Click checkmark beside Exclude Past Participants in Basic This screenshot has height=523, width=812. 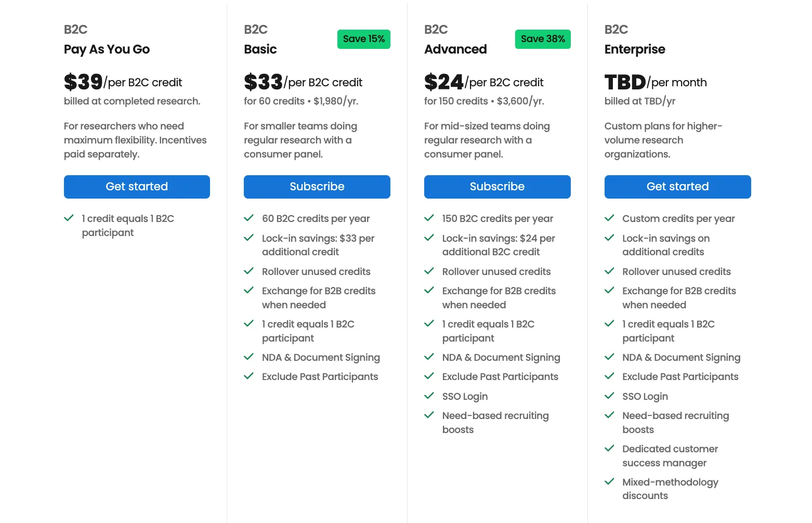pyautogui.click(x=249, y=376)
